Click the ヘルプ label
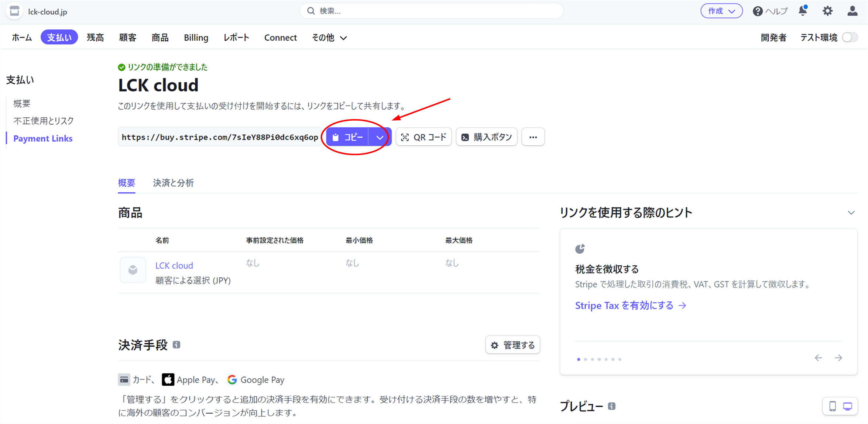The image size is (868, 424). coord(776,11)
